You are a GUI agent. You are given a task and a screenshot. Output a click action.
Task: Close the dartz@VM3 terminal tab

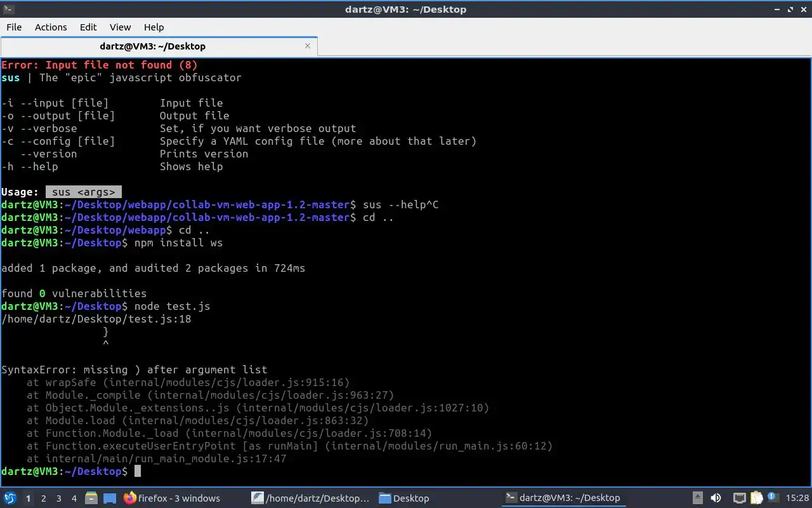click(x=308, y=46)
